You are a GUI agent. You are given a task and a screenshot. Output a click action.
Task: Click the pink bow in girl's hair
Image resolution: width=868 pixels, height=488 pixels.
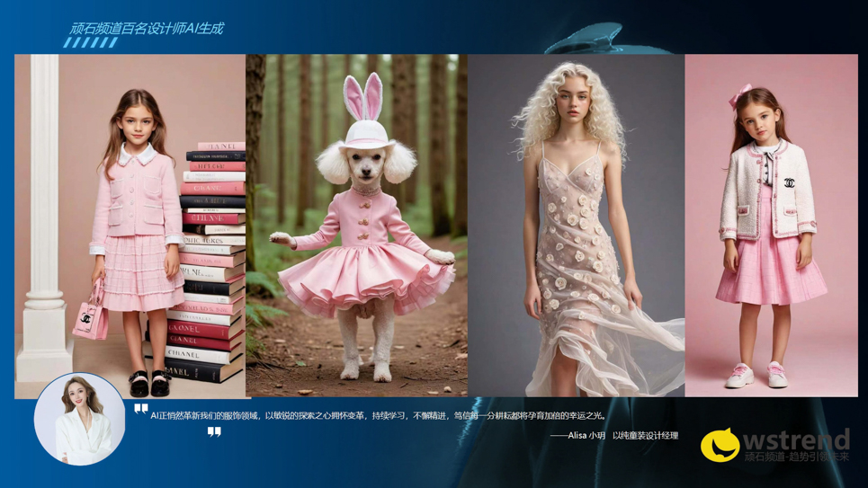tap(743, 94)
